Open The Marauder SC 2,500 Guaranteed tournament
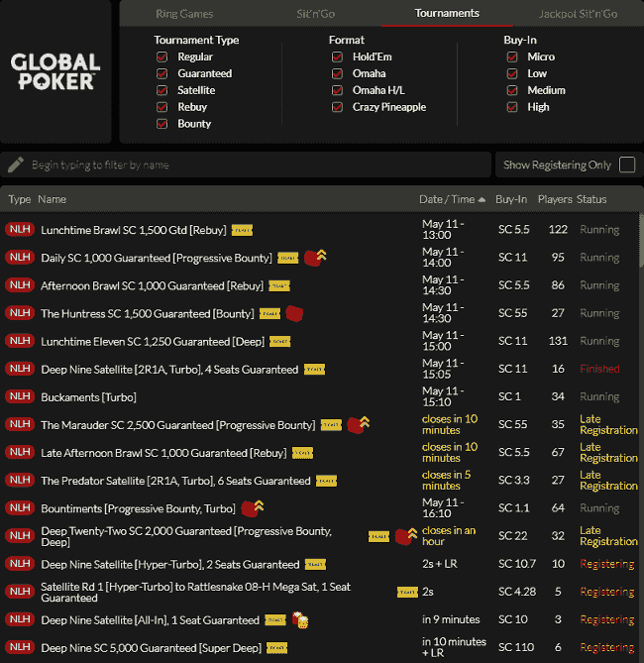Image resolution: width=644 pixels, height=663 pixels. point(178,425)
